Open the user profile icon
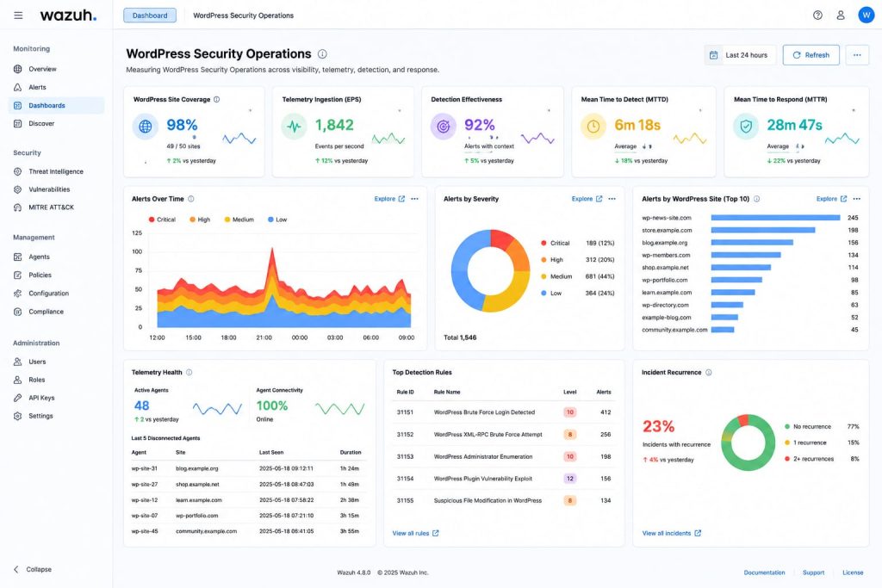The image size is (882, 588). point(841,15)
